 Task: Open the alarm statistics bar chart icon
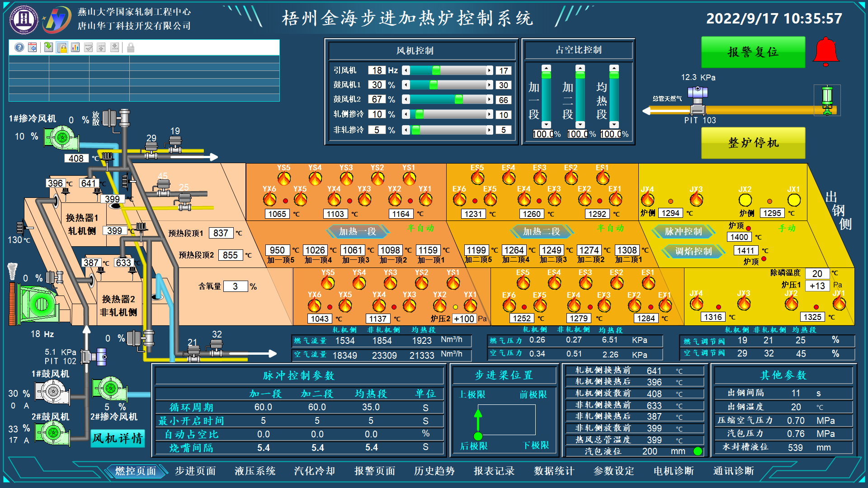[75, 47]
